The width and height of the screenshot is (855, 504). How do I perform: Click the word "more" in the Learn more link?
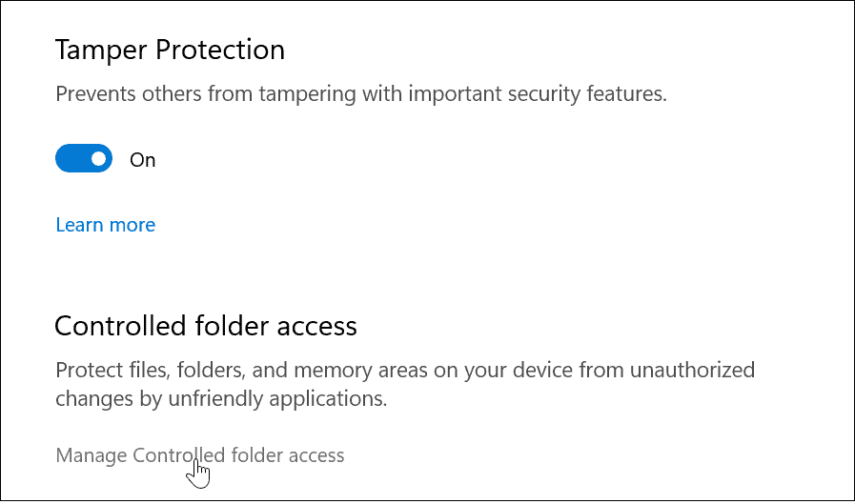point(132,225)
